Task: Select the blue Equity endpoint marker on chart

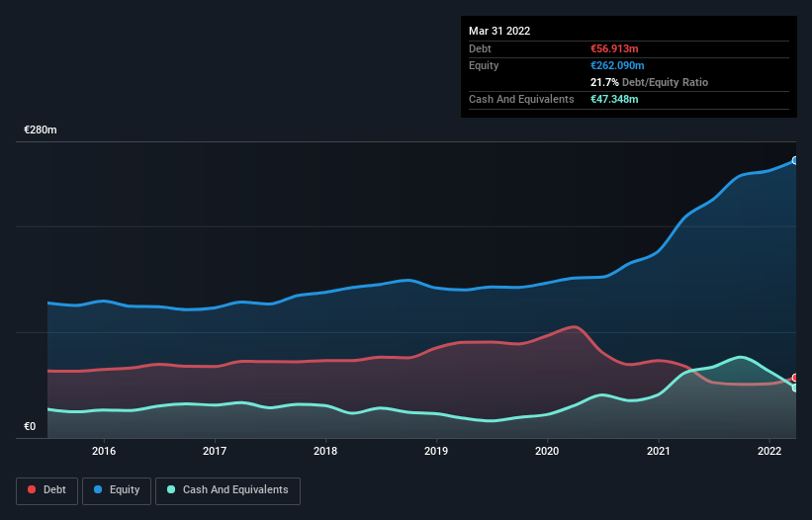Action: (795, 160)
